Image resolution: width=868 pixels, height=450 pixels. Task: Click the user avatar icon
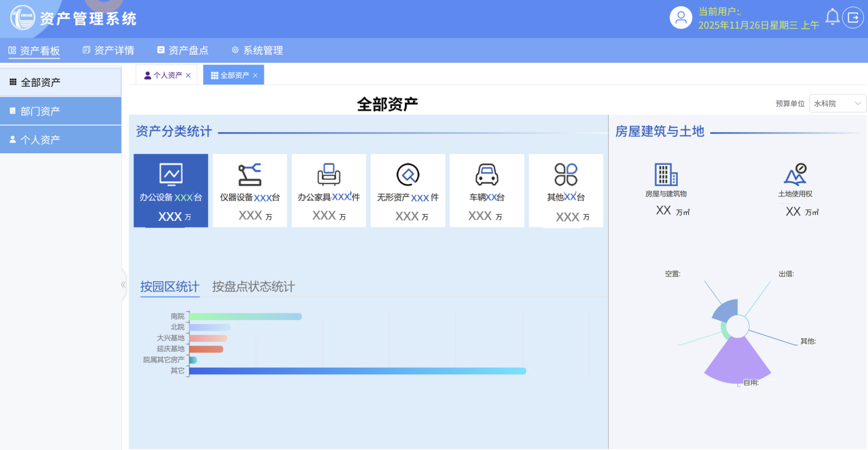pyautogui.click(x=681, y=18)
